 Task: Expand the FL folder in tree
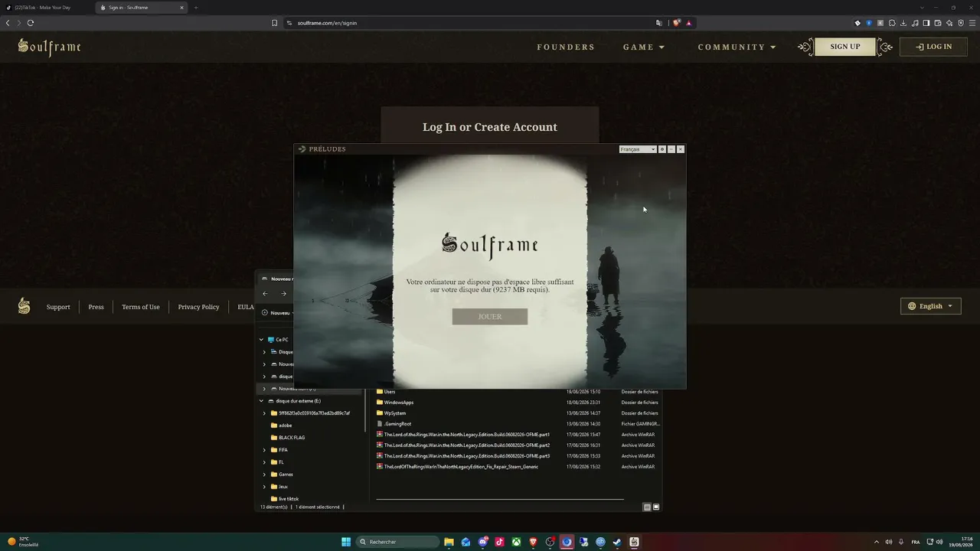coord(265,462)
